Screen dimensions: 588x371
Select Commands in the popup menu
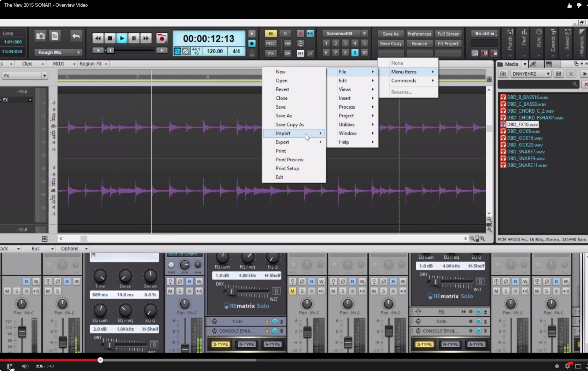pyautogui.click(x=408, y=81)
